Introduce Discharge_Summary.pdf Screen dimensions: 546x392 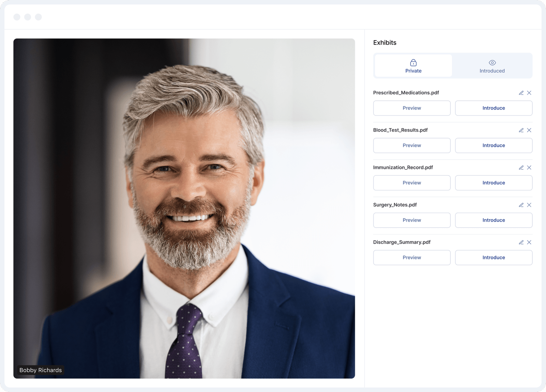[x=494, y=258]
